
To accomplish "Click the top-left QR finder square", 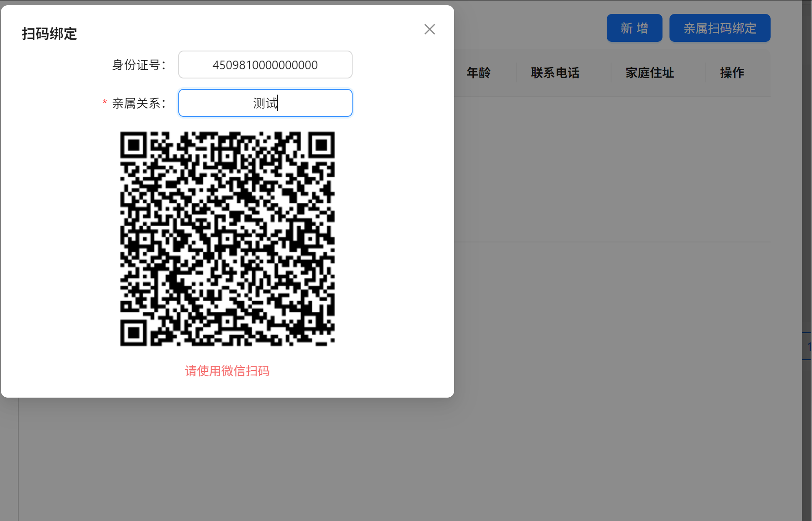I will [x=134, y=145].
